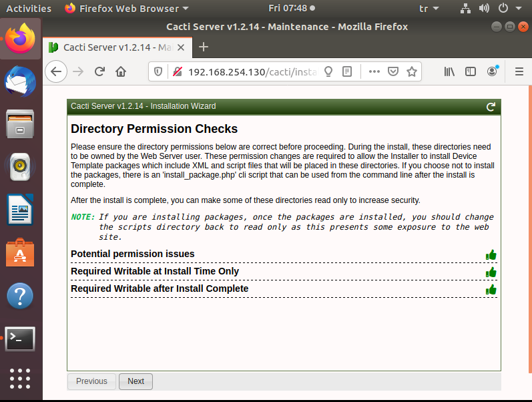Click thumbs-up beside Potential permission issues
This screenshot has height=402, width=532.
point(491,255)
